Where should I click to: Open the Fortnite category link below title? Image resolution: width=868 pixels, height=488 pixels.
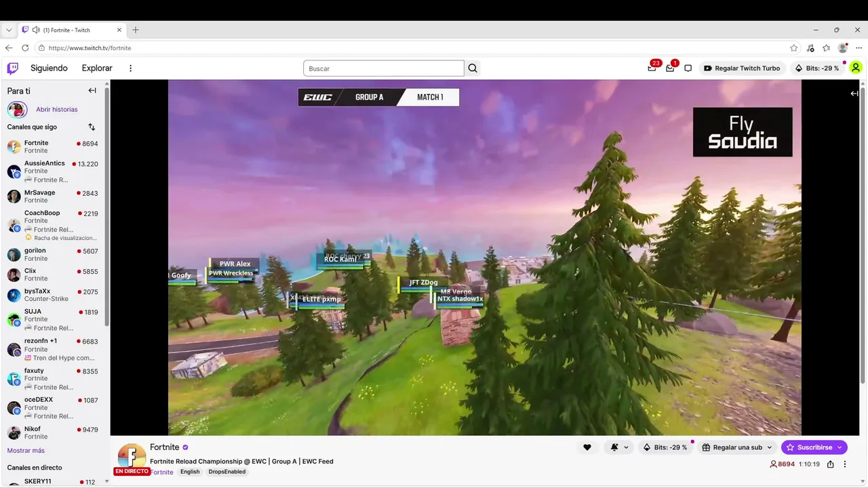[162, 472]
